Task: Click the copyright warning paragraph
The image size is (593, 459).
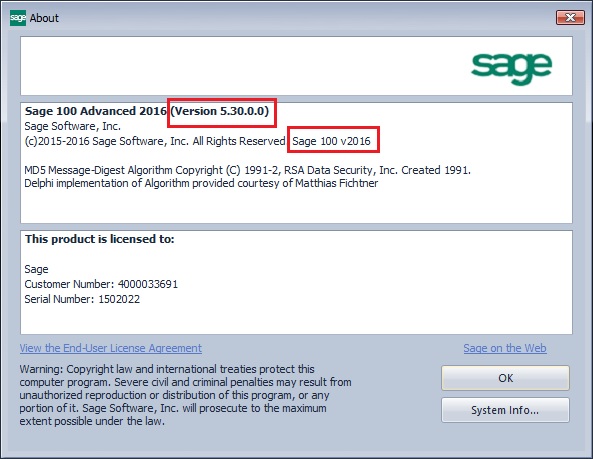Action: tap(185, 395)
